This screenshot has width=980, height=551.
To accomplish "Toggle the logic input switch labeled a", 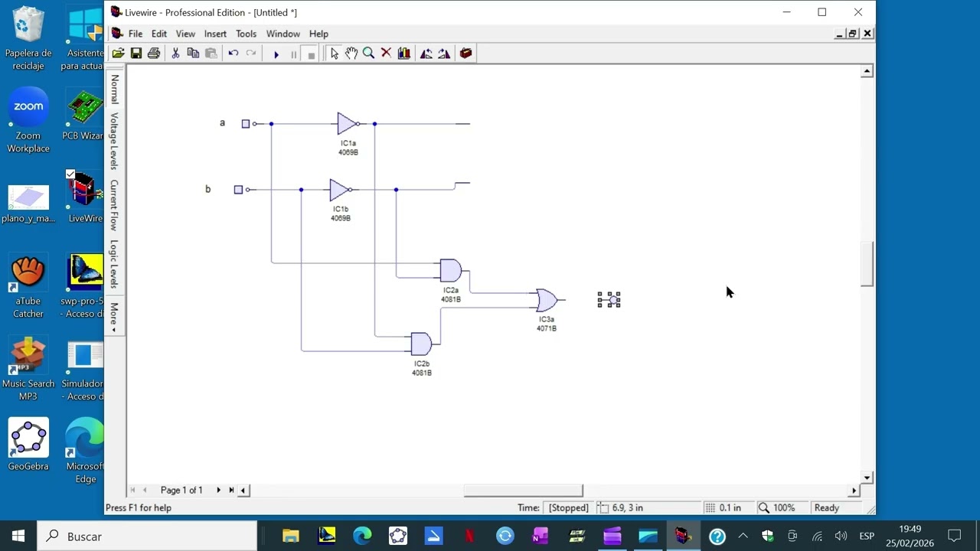I will coord(246,124).
